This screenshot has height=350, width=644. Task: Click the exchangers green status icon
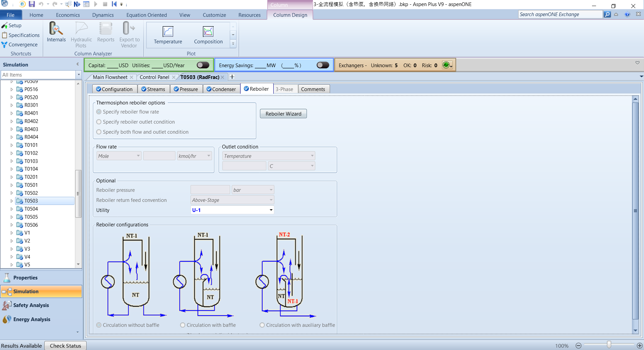point(446,65)
